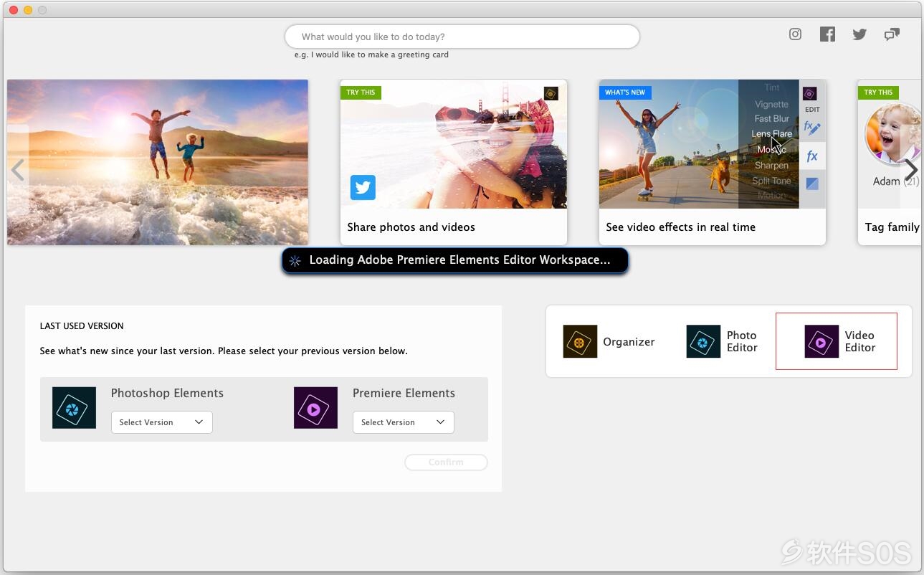Image resolution: width=924 pixels, height=575 pixels.
Task: Expand Premiere Elements Select Version dropdown
Action: tap(403, 422)
